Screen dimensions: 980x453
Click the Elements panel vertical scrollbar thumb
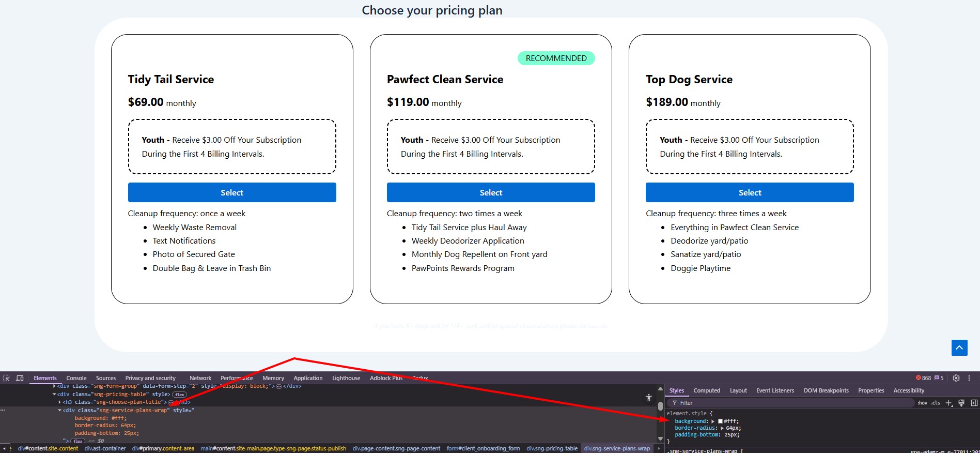tap(660, 406)
